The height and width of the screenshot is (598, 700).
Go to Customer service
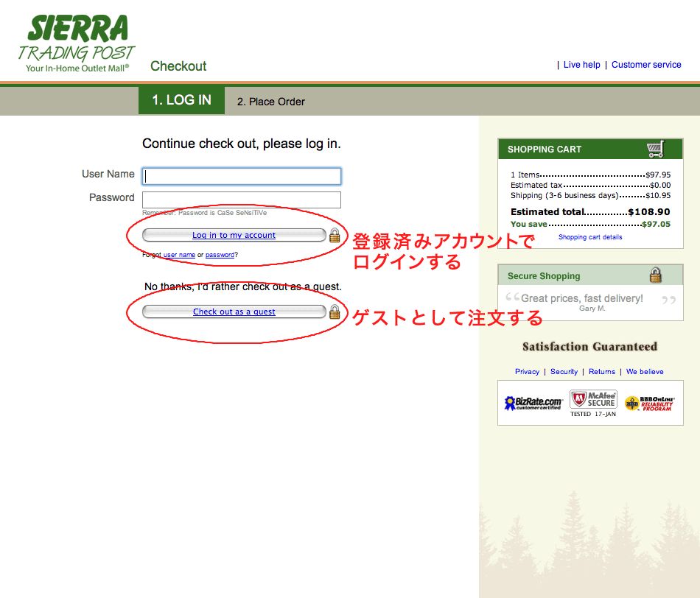[646, 65]
